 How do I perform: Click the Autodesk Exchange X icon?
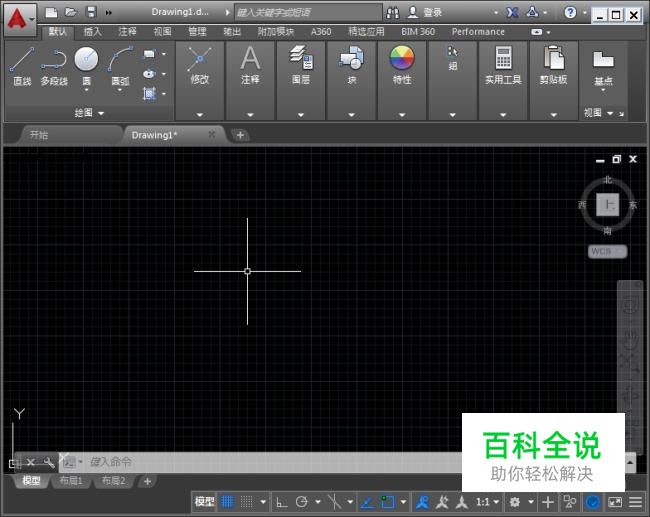[513, 13]
